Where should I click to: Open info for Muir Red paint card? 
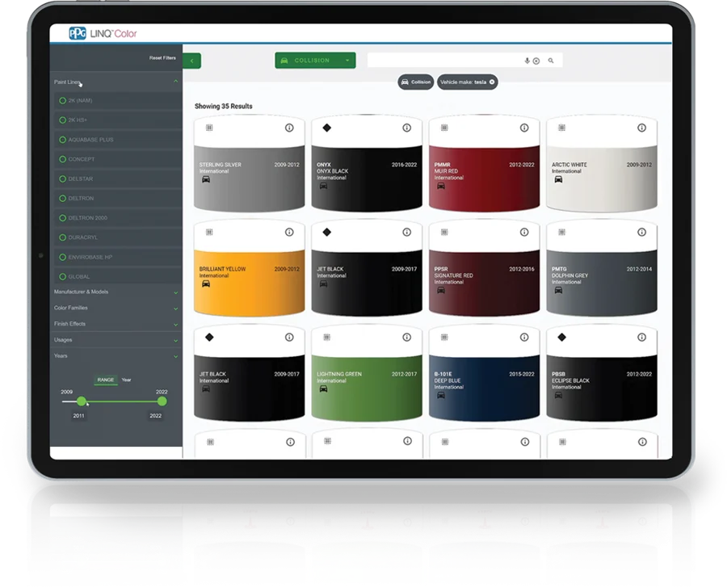pos(524,128)
